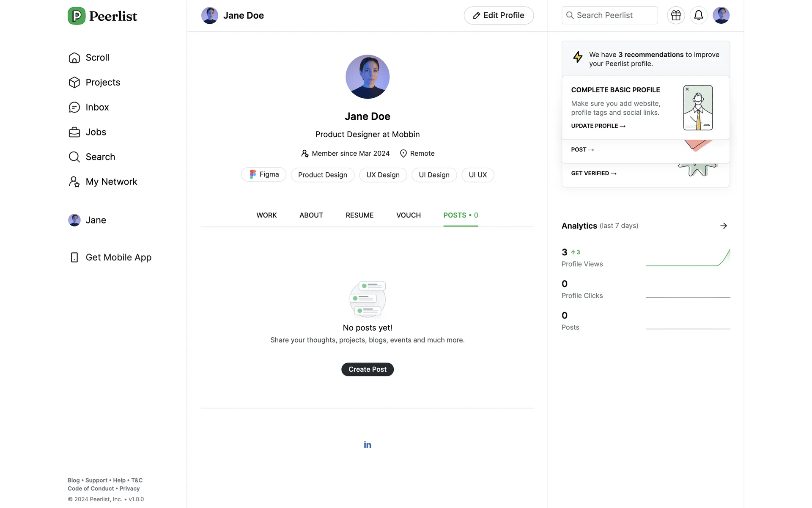Open notifications bell
The height and width of the screenshot is (508, 812).
click(698, 15)
